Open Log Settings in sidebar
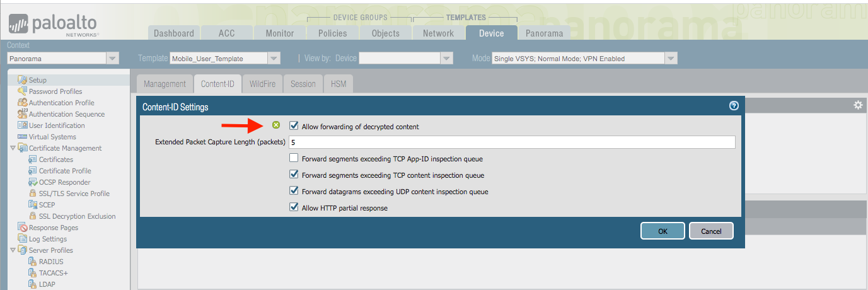This screenshot has height=290, width=868. [x=48, y=239]
